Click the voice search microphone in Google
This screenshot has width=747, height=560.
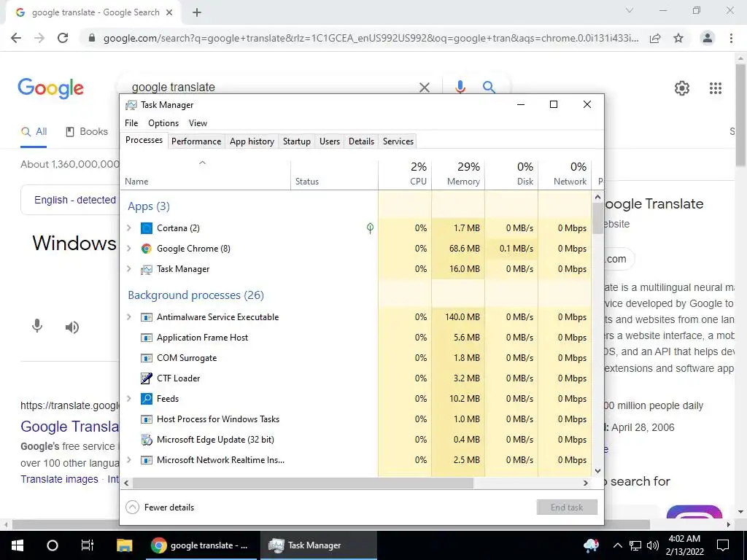tap(460, 87)
